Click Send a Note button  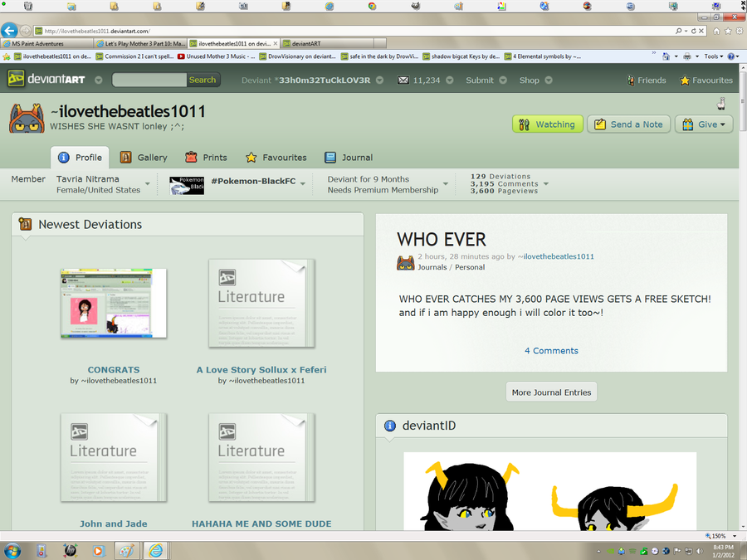(629, 124)
